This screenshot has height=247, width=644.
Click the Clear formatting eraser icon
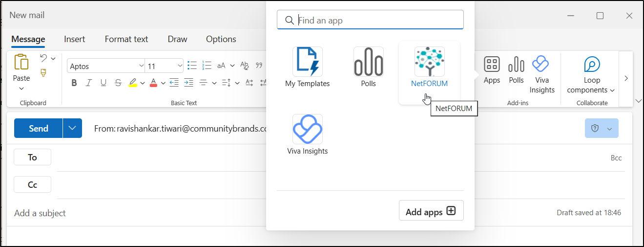(245, 66)
